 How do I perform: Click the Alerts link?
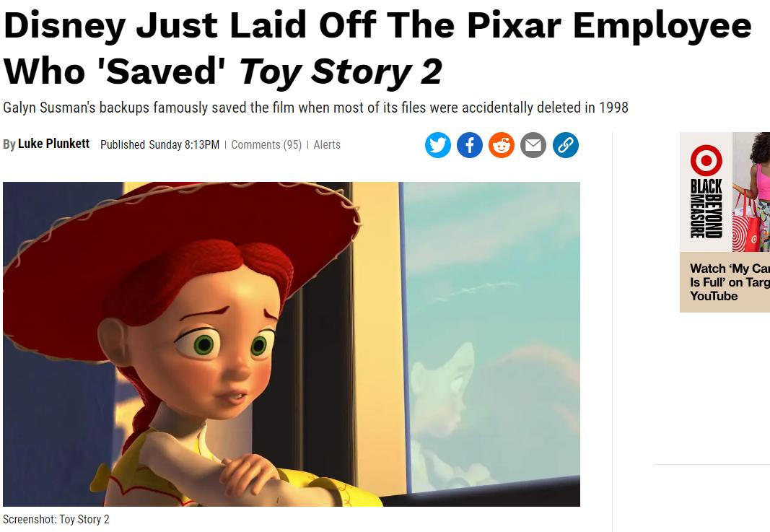pyautogui.click(x=327, y=145)
